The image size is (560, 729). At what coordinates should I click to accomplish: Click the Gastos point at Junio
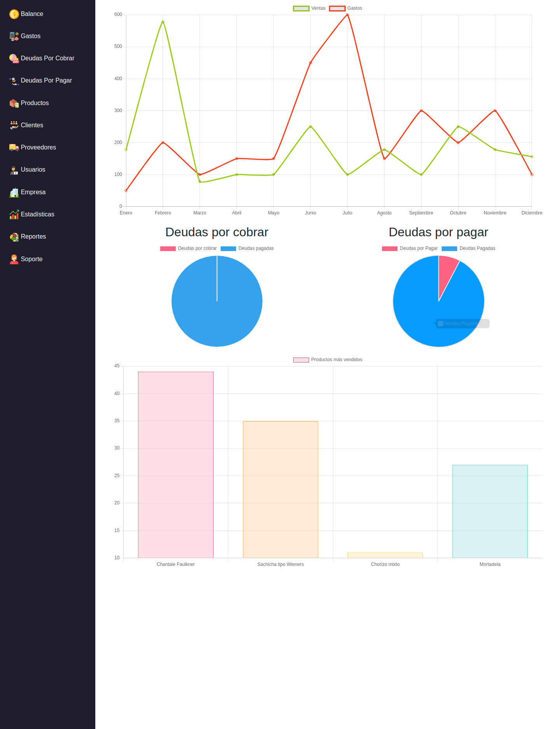tap(310, 63)
